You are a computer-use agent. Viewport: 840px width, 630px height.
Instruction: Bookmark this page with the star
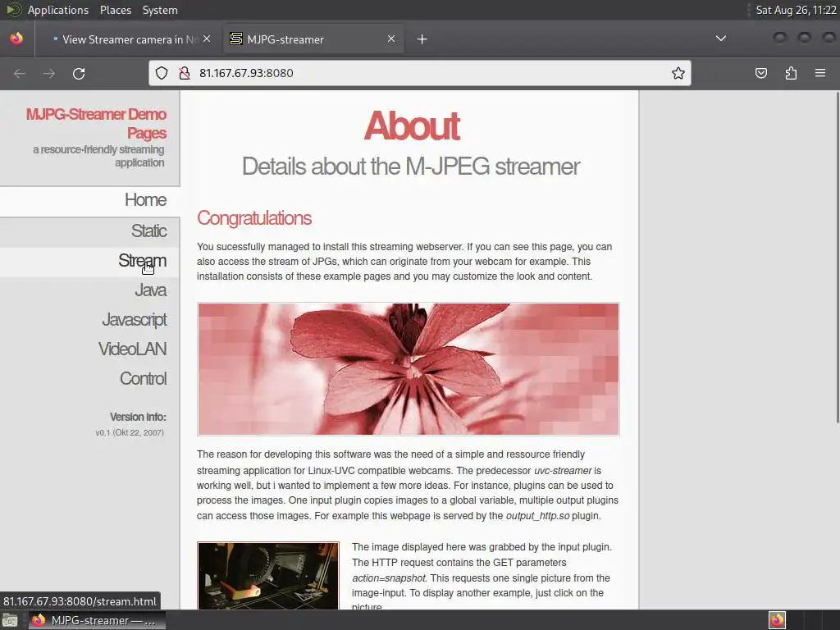pos(678,73)
